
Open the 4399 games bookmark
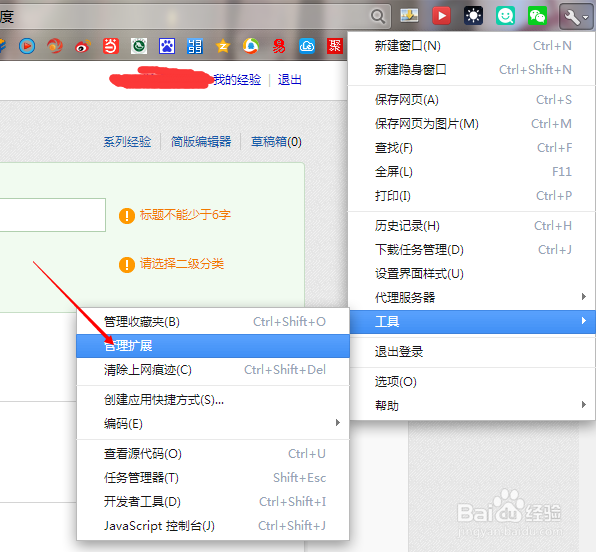coord(195,46)
